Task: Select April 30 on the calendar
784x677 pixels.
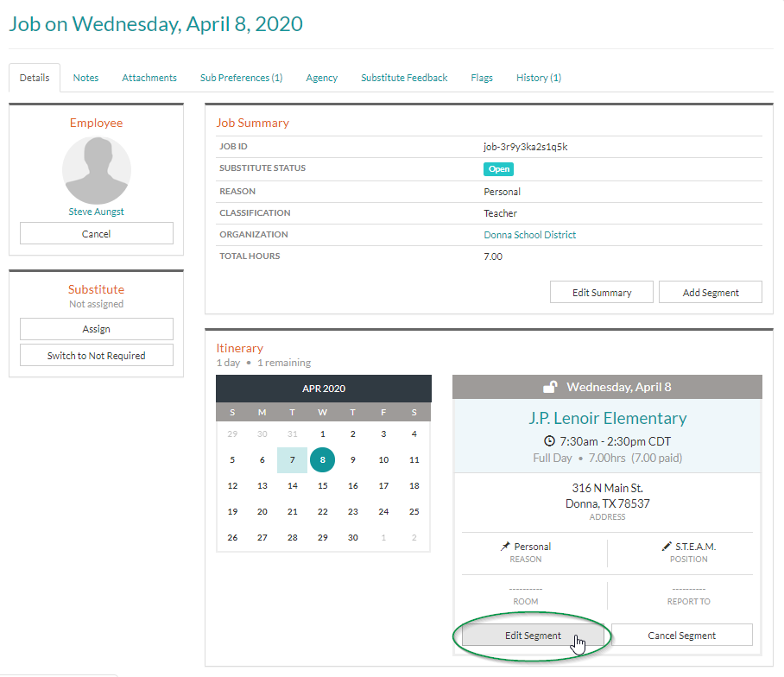Action: tap(353, 537)
